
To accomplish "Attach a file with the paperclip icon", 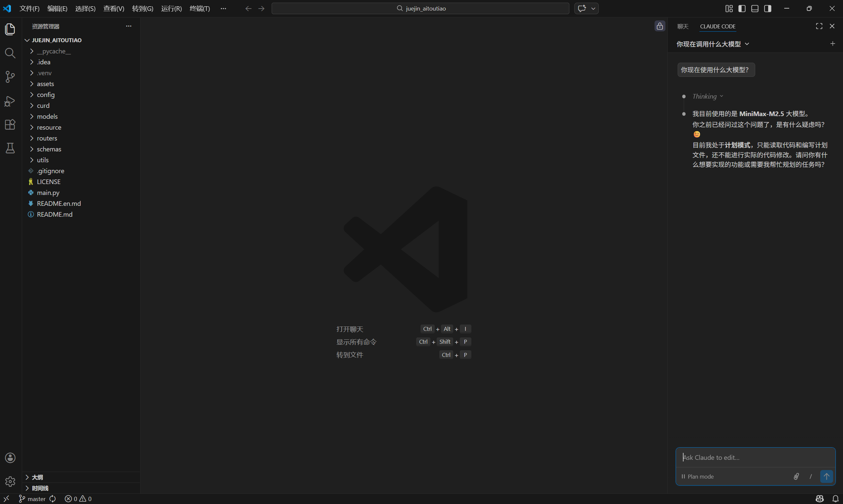I will [796, 476].
